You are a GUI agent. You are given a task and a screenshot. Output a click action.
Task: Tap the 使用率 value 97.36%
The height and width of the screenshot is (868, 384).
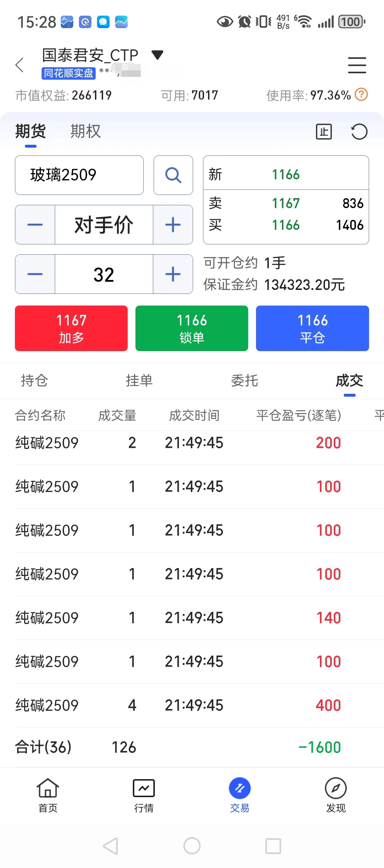pos(331,95)
